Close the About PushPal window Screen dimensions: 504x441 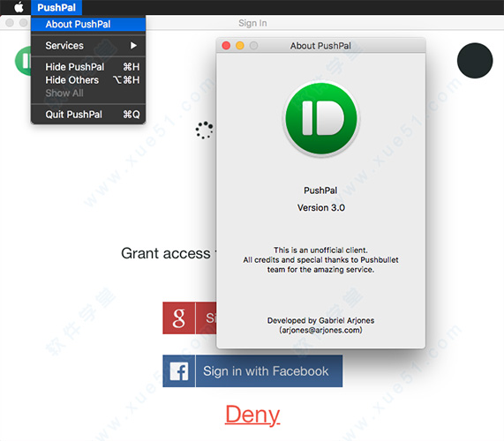[226, 46]
